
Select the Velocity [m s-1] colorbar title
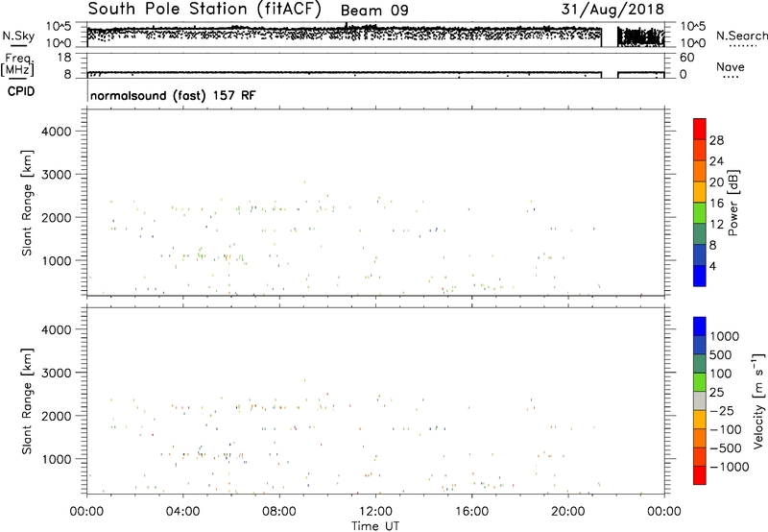[x=758, y=400]
